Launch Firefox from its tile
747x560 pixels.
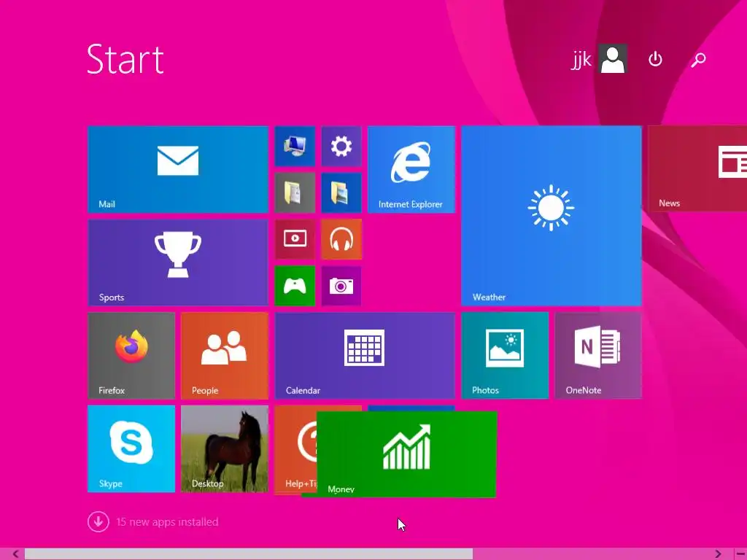click(x=131, y=356)
